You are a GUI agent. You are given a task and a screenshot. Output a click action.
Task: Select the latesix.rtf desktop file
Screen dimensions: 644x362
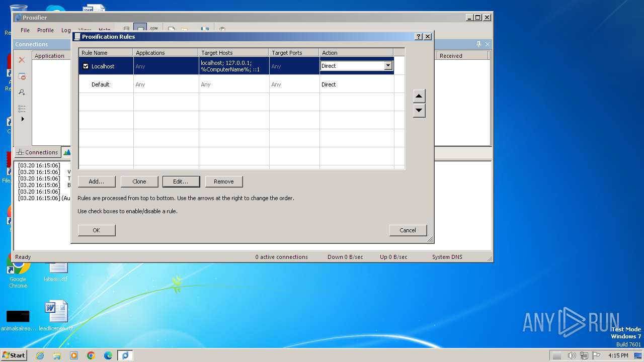pos(55,271)
